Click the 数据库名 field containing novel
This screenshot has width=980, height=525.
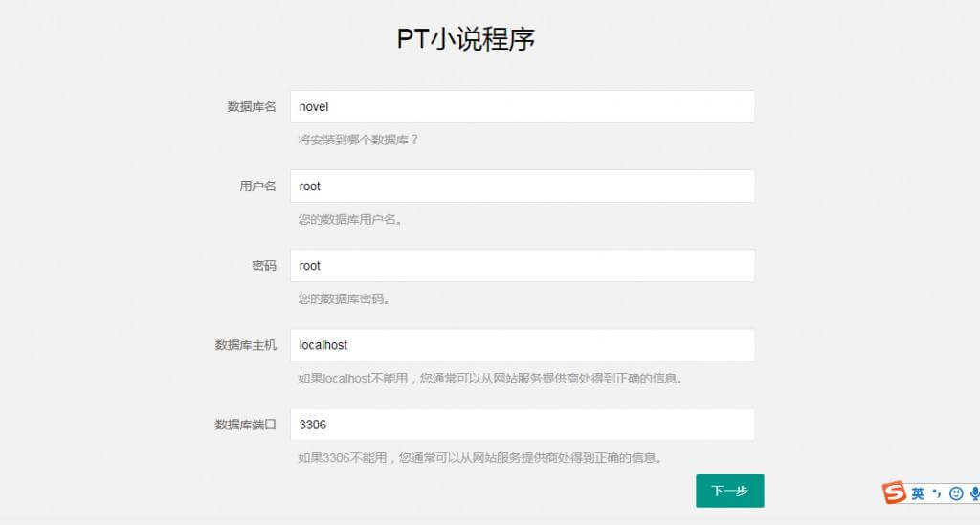[522, 107]
